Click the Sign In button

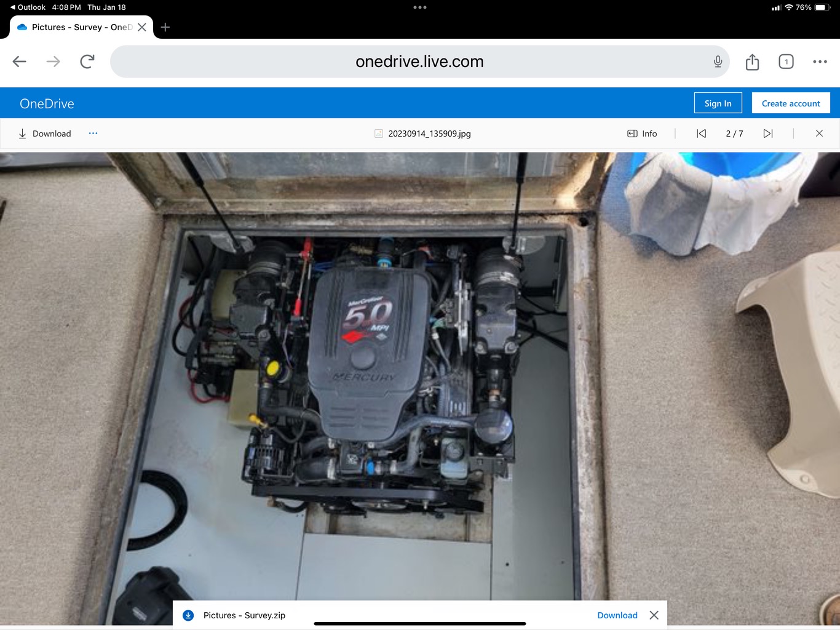click(x=718, y=103)
